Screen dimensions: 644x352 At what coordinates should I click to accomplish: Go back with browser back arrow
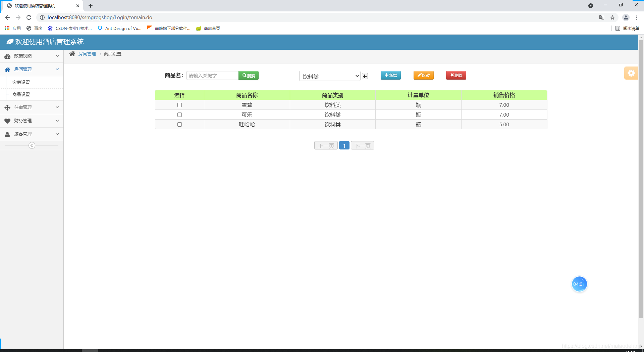coord(7,17)
